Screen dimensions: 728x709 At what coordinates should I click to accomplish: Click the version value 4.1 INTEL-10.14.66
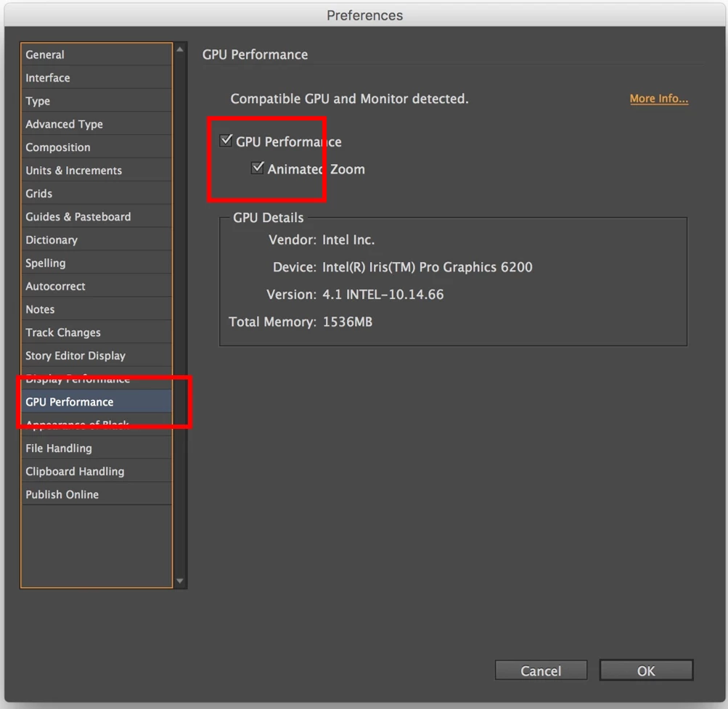383,295
